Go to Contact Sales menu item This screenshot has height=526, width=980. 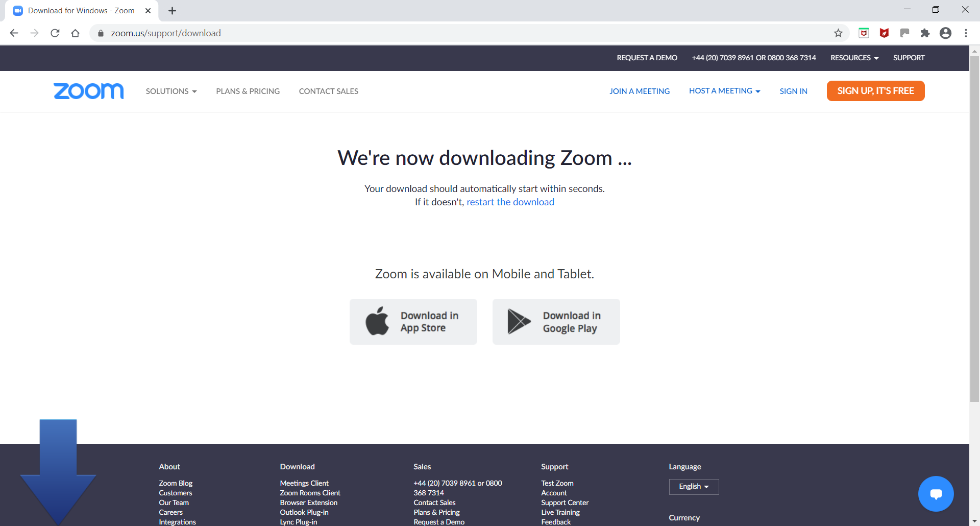[x=328, y=91]
